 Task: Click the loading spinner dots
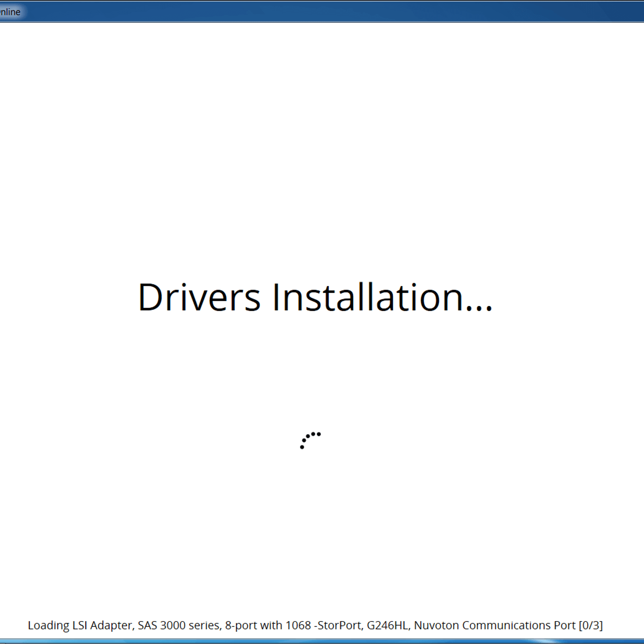click(x=310, y=440)
